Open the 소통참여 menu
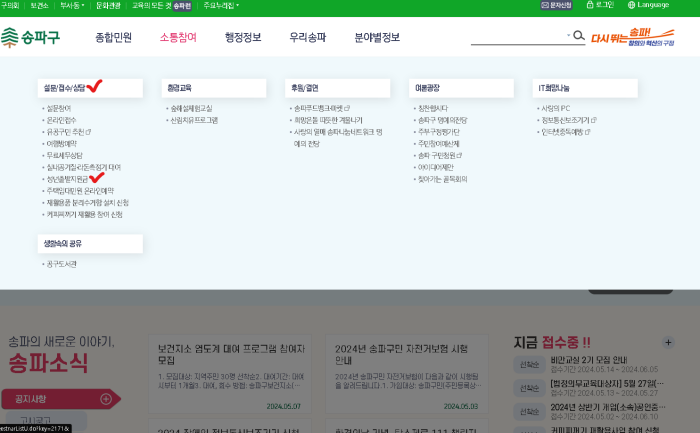 pos(178,37)
